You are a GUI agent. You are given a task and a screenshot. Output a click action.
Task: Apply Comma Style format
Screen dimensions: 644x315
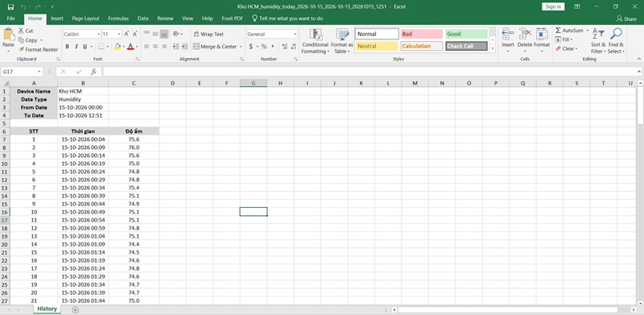coord(273,47)
